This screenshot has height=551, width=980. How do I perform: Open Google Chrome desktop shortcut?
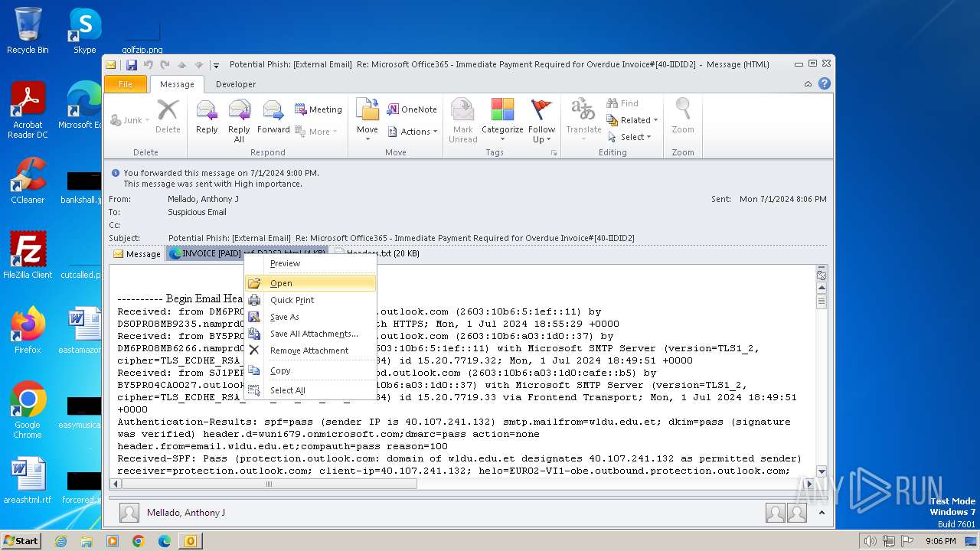pyautogui.click(x=28, y=410)
